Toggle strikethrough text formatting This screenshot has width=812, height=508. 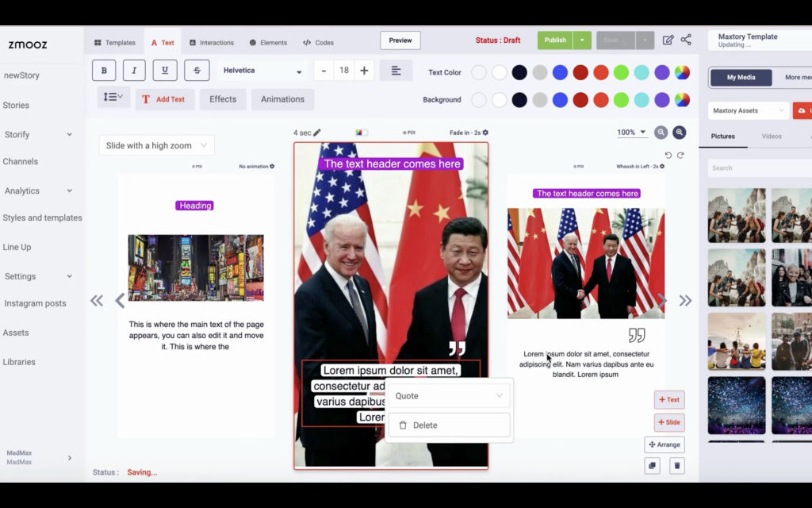click(x=197, y=71)
